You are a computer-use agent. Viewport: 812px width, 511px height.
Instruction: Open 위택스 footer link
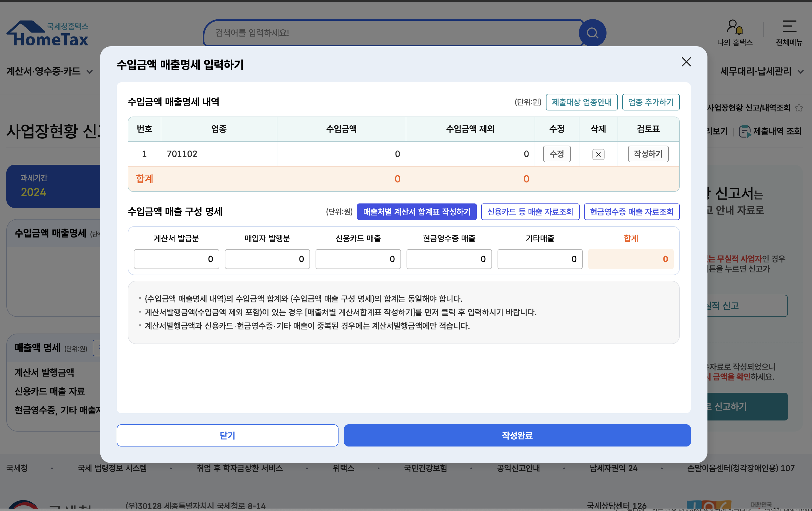pyautogui.click(x=343, y=468)
